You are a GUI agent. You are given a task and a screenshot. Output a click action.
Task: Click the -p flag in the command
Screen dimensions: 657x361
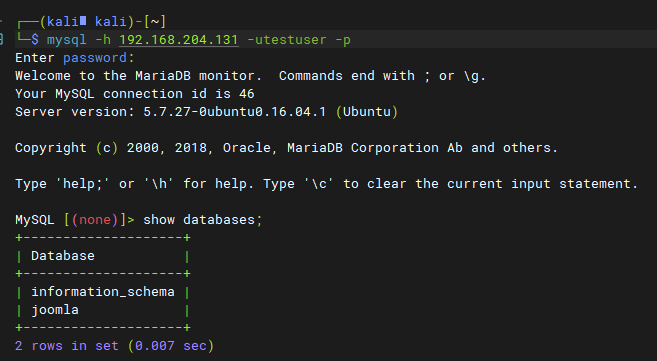343,40
